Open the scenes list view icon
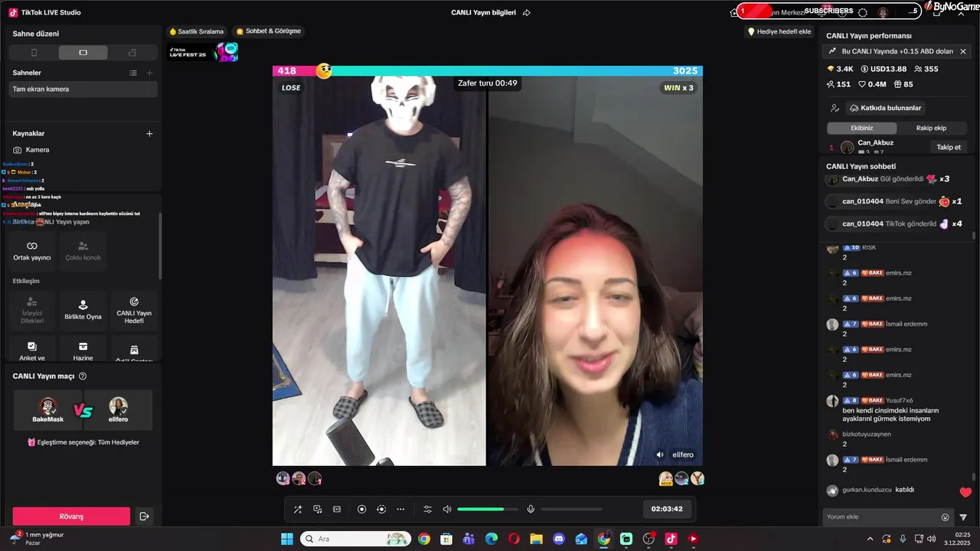The width and height of the screenshot is (980, 551). [133, 73]
